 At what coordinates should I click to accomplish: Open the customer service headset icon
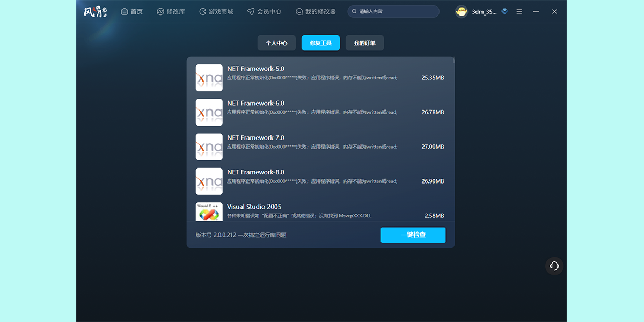554,266
